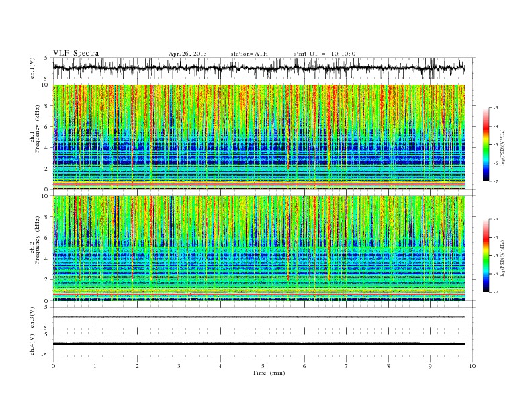Click the "8" frequency tick on ch.1 spectrogram
532x411 pixels.
click(46, 106)
